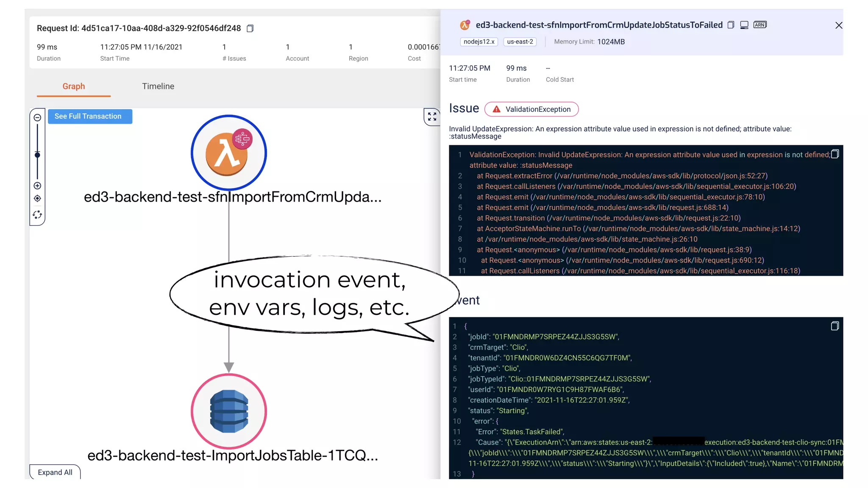The image size is (868, 488).
Task: Zoom out the graph with minus icon
Action: coord(37,118)
